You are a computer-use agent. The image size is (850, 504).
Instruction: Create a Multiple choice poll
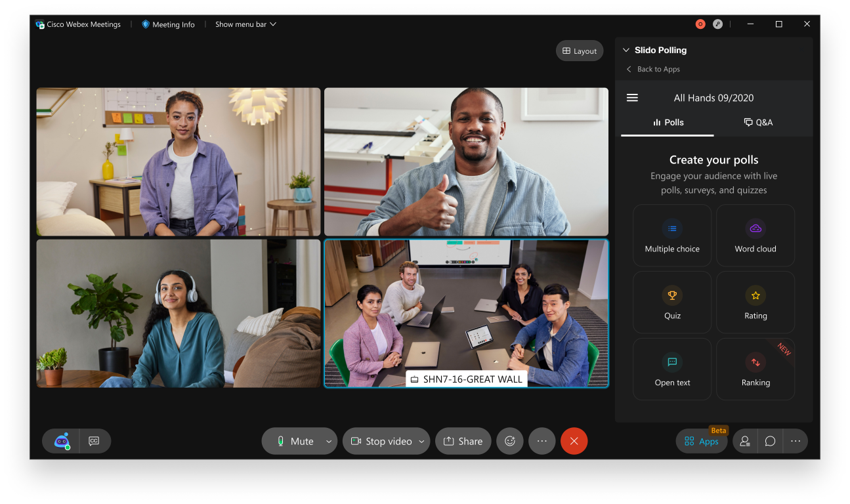click(672, 235)
